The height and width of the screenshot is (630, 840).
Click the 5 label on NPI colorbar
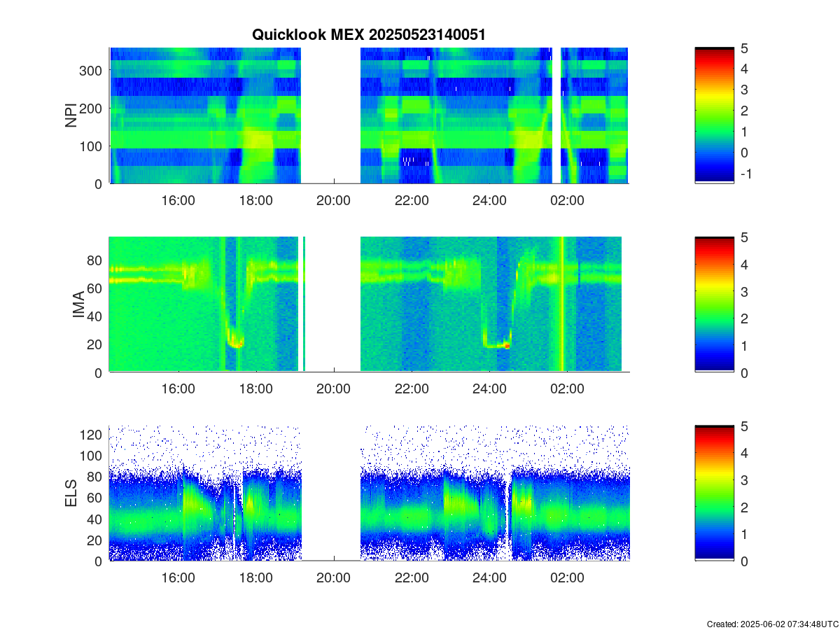pos(745,48)
